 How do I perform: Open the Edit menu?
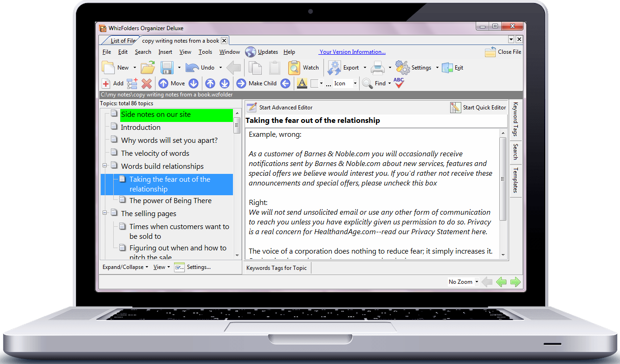123,52
